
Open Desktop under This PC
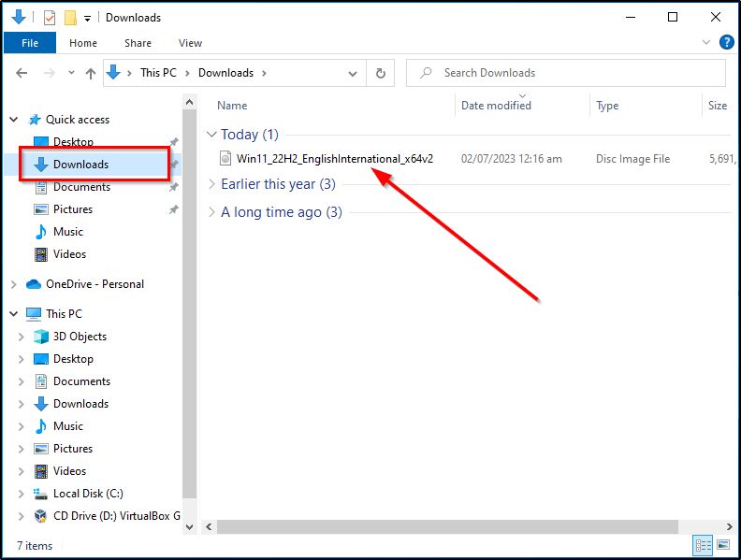click(73, 359)
